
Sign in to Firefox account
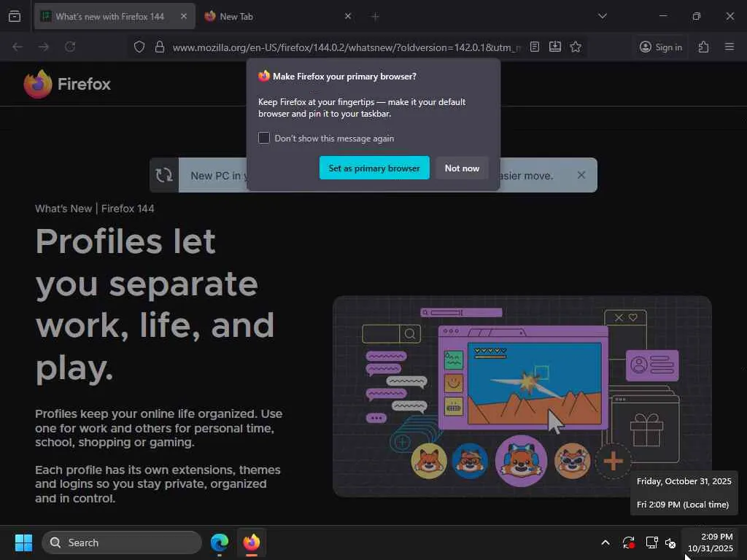click(661, 47)
